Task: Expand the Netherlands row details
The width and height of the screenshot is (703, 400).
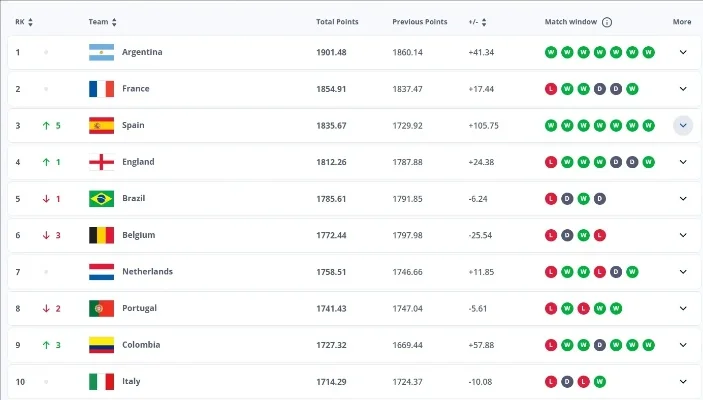Action: [683, 272]
